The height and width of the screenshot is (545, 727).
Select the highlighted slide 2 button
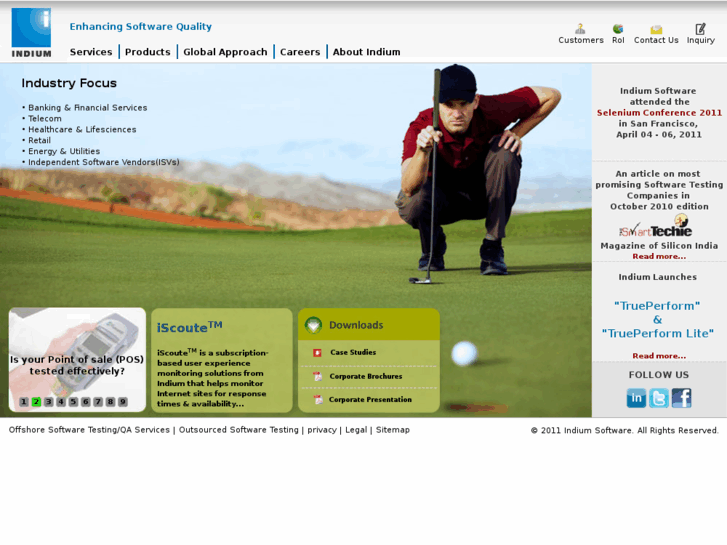36,402
